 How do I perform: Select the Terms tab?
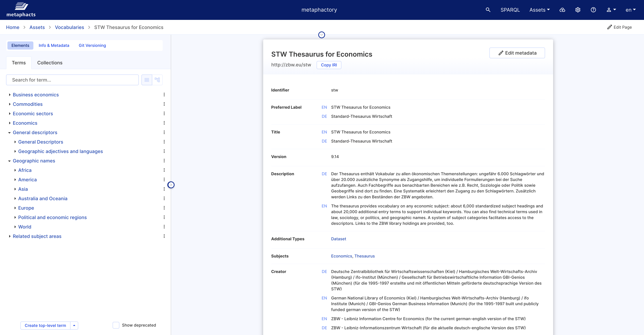[x=19, y=63]
